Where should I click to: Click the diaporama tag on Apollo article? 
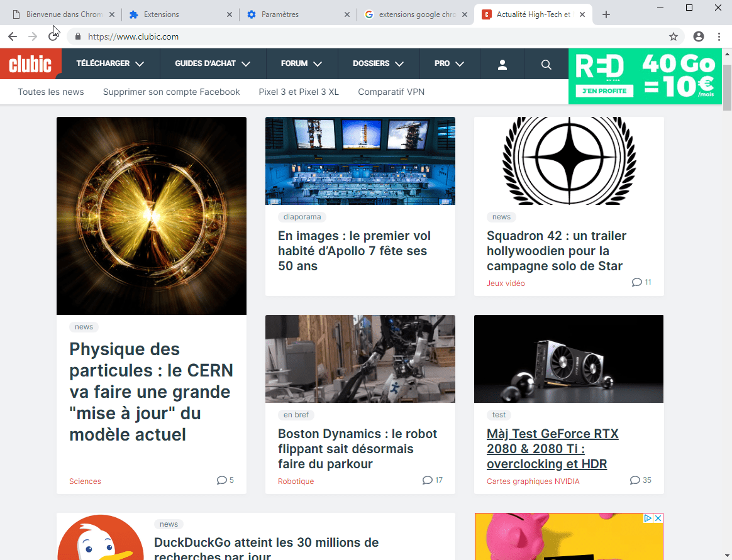(302, 217)
